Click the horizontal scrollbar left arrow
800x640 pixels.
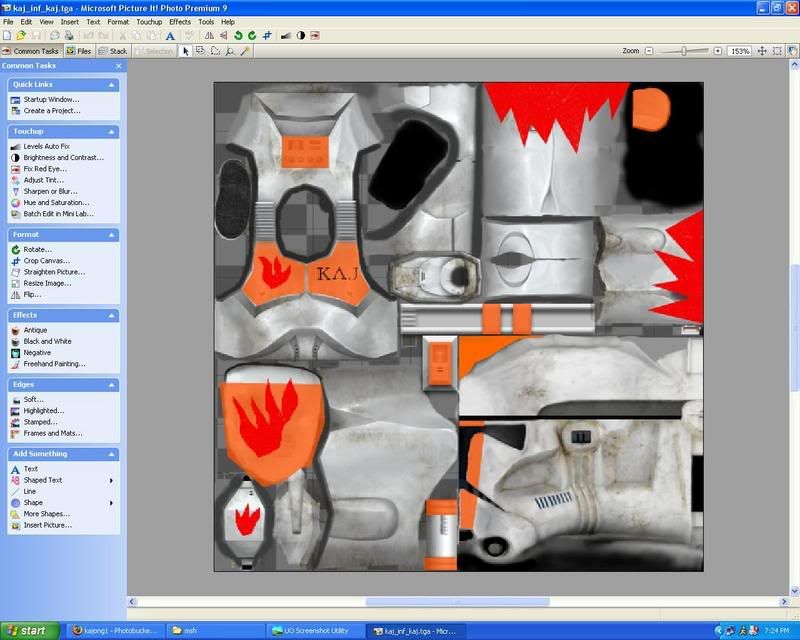pyautogui.click(x=132, y=602)
